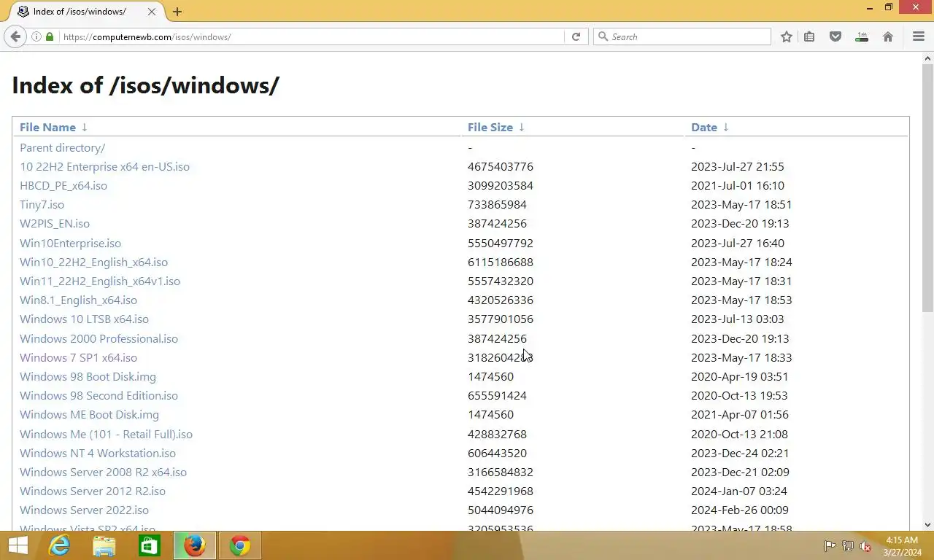Download 10 22H2 Enterprise x64 en-US.iso
934x560 pixels.
[104, 166]
